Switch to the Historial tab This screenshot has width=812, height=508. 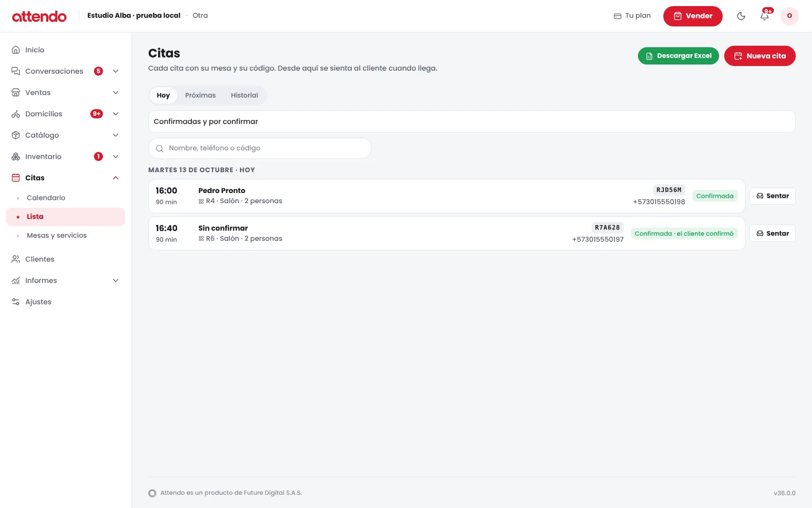245,96
